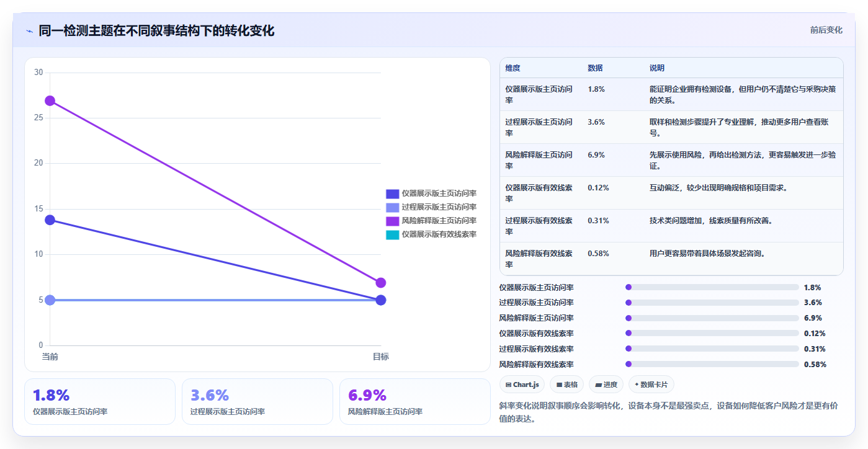The width and height of the screenshot is (868, 449).
Task: Toggle 过程展示版主页访问率 series in the chart legend
Action: coord(431,207)
